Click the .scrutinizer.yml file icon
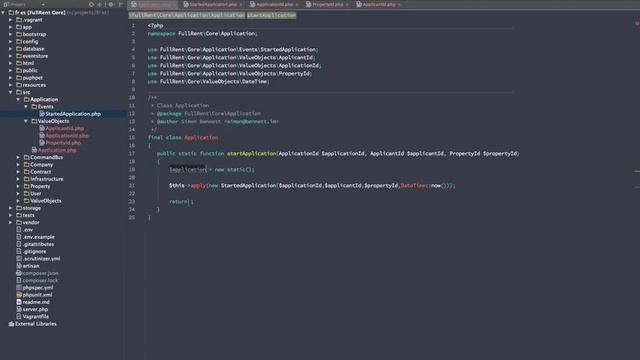The image size is (640, 360). (19, 259)
